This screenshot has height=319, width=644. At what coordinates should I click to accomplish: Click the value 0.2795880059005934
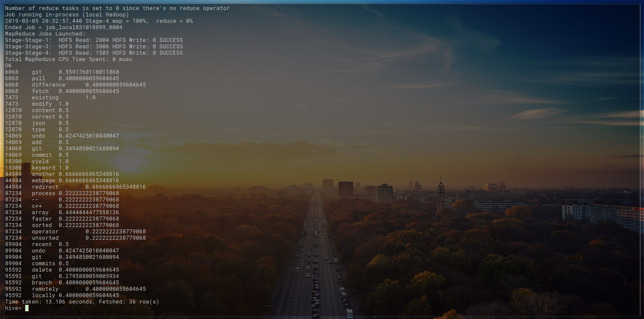coord(89,276)
